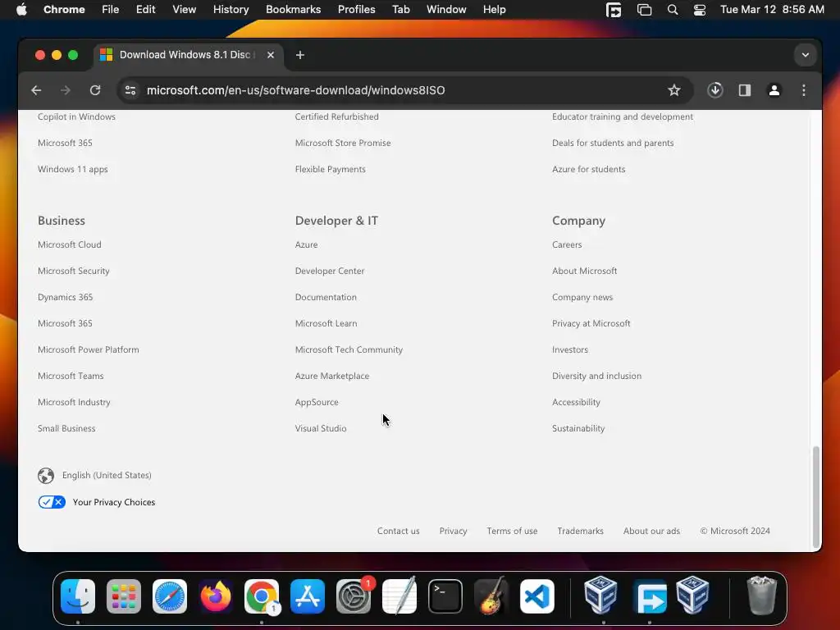Screen dimensions: 840x630
Task: Click Azure for students link
Action: click(x=589, y=169)
